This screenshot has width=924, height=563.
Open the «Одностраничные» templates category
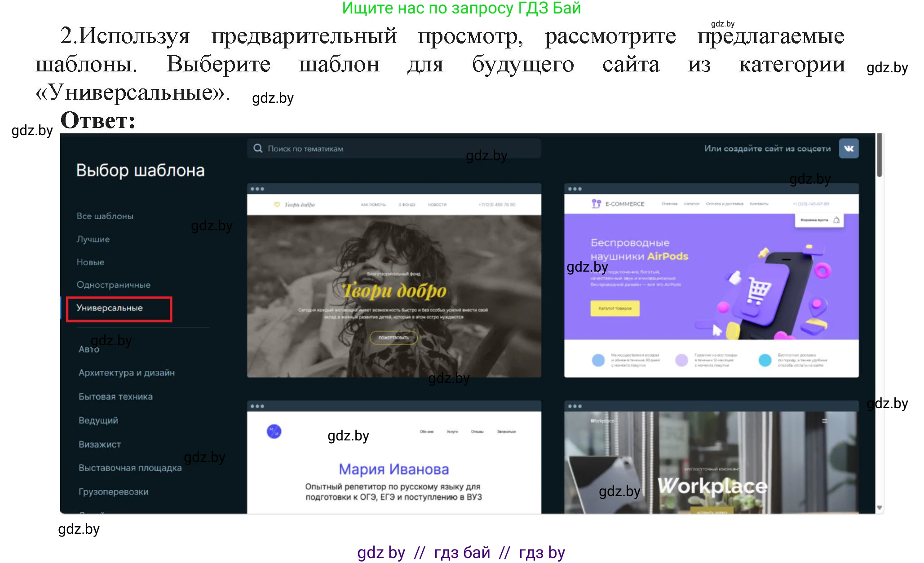click(x=114, y=285)
